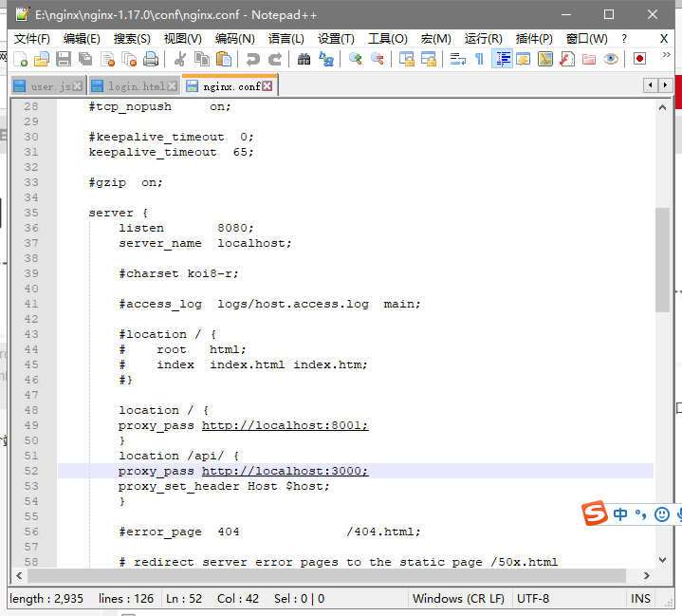Close the login.html tab
This screenshot has height=616, width=682.
tap(173, 86)
